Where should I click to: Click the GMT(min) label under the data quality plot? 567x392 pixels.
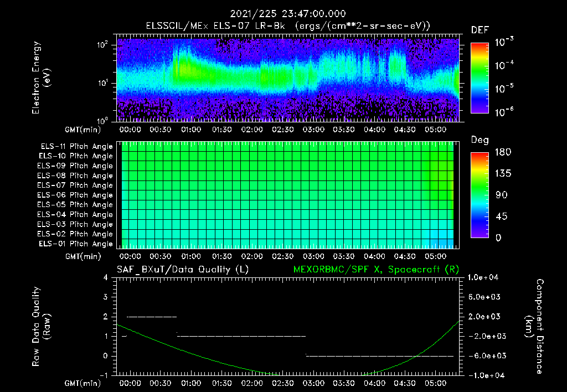(83, 383)
